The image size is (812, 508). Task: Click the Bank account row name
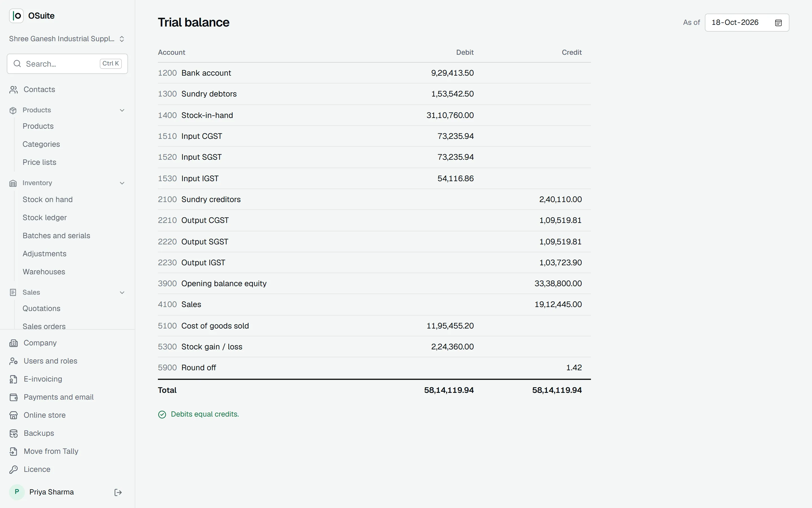coord(206,73)
